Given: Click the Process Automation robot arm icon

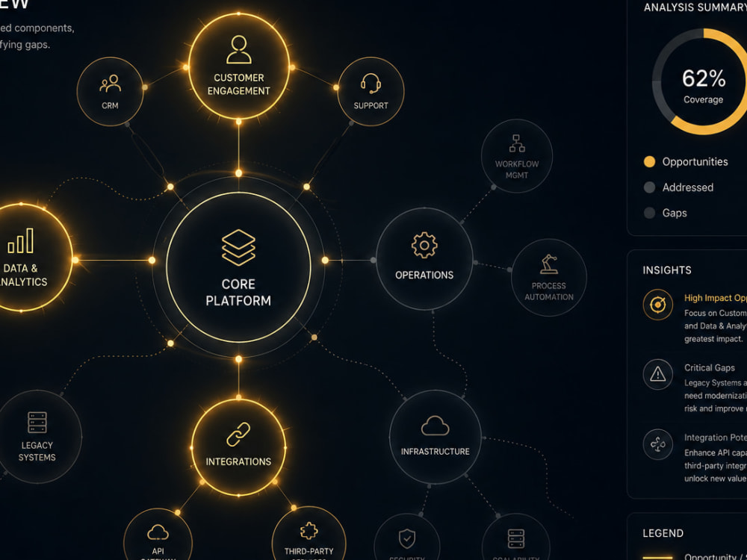Looking at the screenshot, I should [549, 264].
